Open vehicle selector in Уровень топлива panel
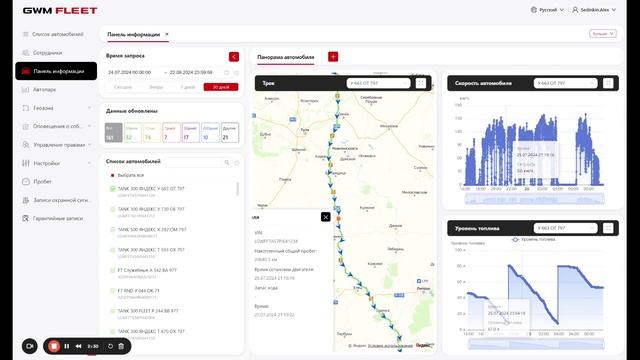640x360 pixels. pyautogui.click(x=566, y=228)
